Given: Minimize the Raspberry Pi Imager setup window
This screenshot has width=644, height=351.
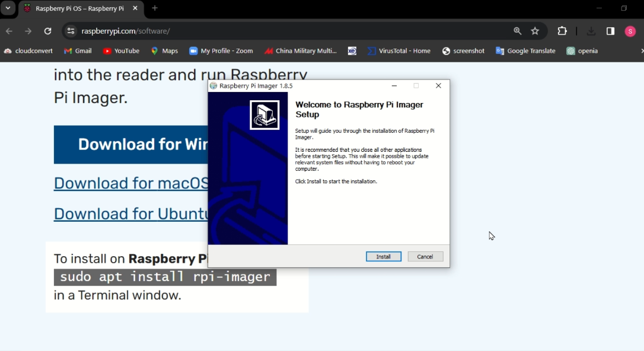Looking at the screenshot, I should click(x=394, y=86).
